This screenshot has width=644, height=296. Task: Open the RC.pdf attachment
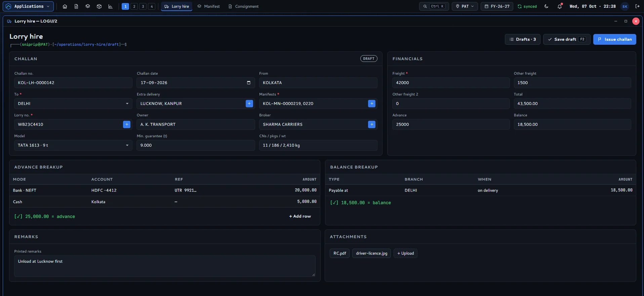click(340, 253)
